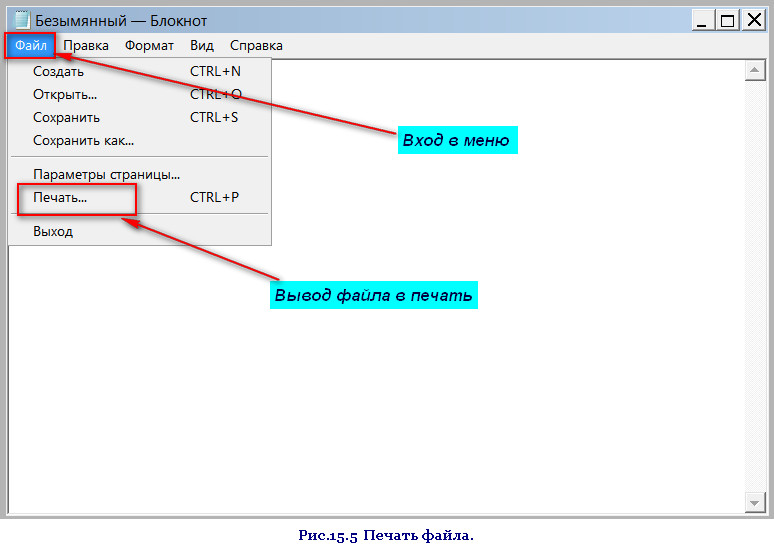Open the Файл menu
The height and width of the screenshot is (551, 774).
pyautogui.click(x=30, y=45)
